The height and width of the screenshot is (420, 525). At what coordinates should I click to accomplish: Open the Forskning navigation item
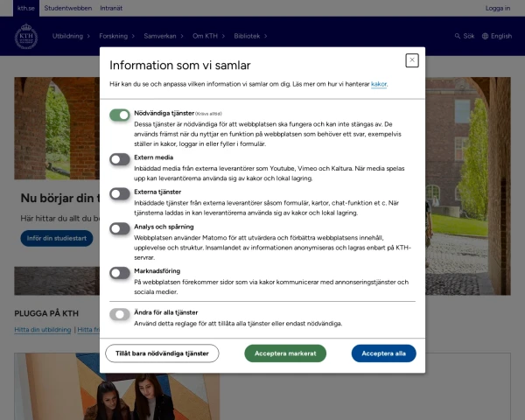pos(113,36)
